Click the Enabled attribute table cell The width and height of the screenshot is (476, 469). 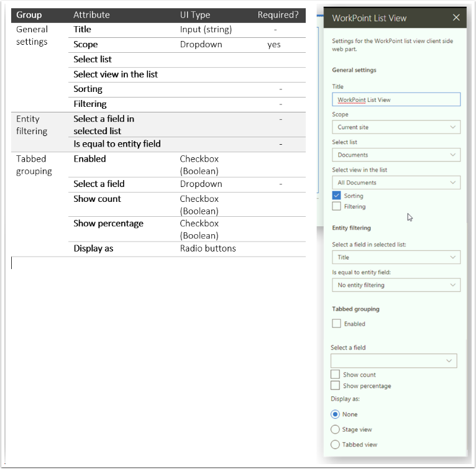(89, 159)
